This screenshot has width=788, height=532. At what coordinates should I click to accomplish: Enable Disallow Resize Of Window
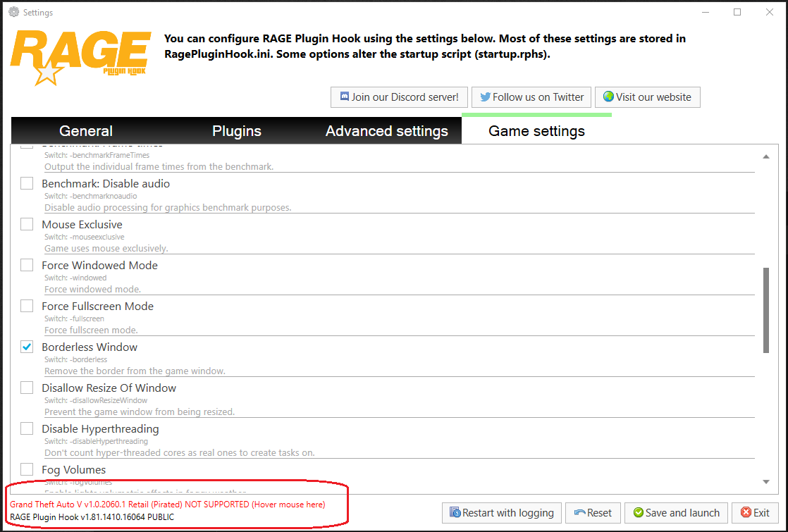pyautogui.click(x=27, y=388)
